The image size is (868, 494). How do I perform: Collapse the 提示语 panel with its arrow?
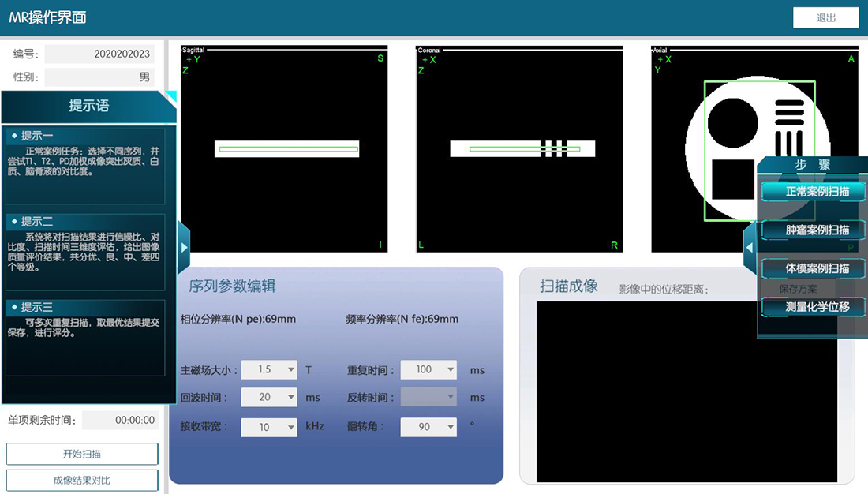click(183, 247)
